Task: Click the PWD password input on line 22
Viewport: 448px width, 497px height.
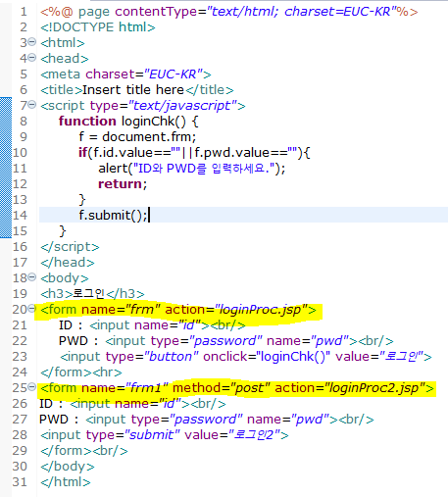Action: pyautogui.click(x=225, y=341)
